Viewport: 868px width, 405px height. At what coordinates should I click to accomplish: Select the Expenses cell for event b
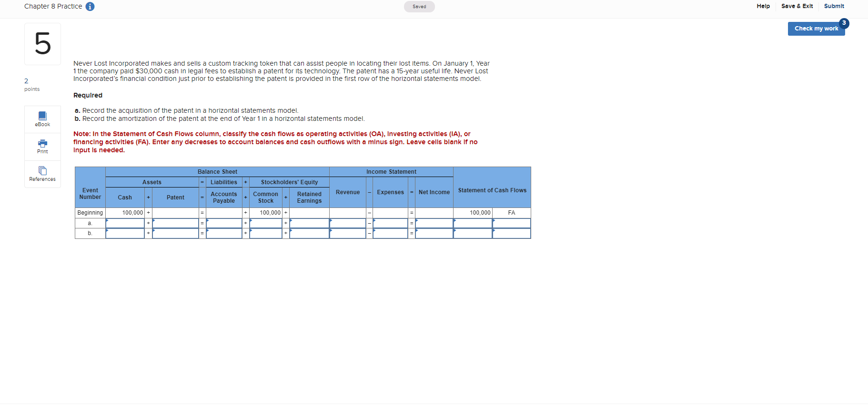tap(390, 233)
